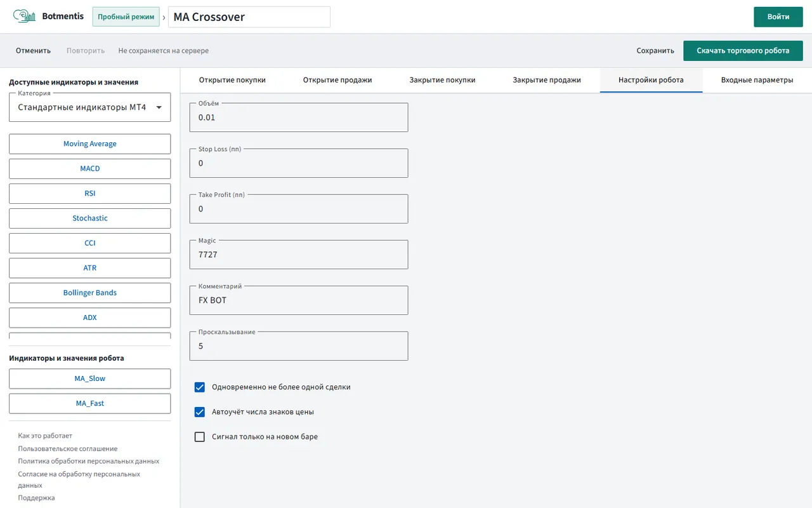Click the Botmentis logo icon
The image size is (812, 508).
[24, 17]
